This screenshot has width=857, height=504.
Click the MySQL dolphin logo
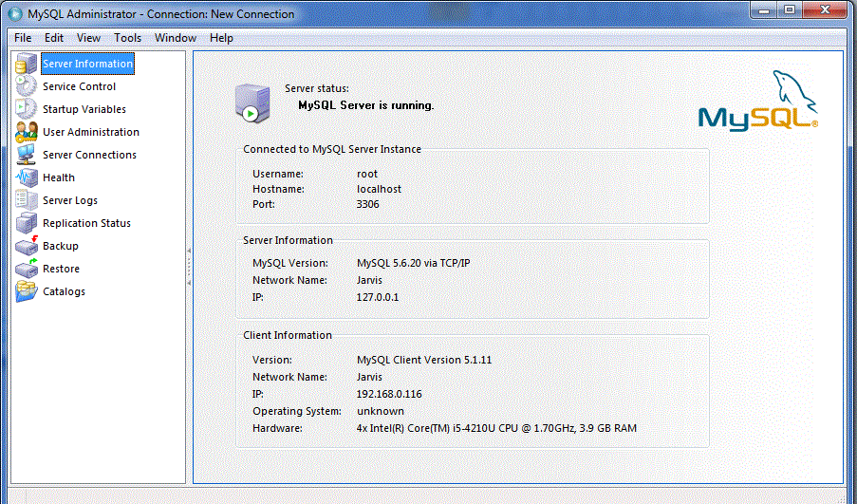(x=758, y=102)
